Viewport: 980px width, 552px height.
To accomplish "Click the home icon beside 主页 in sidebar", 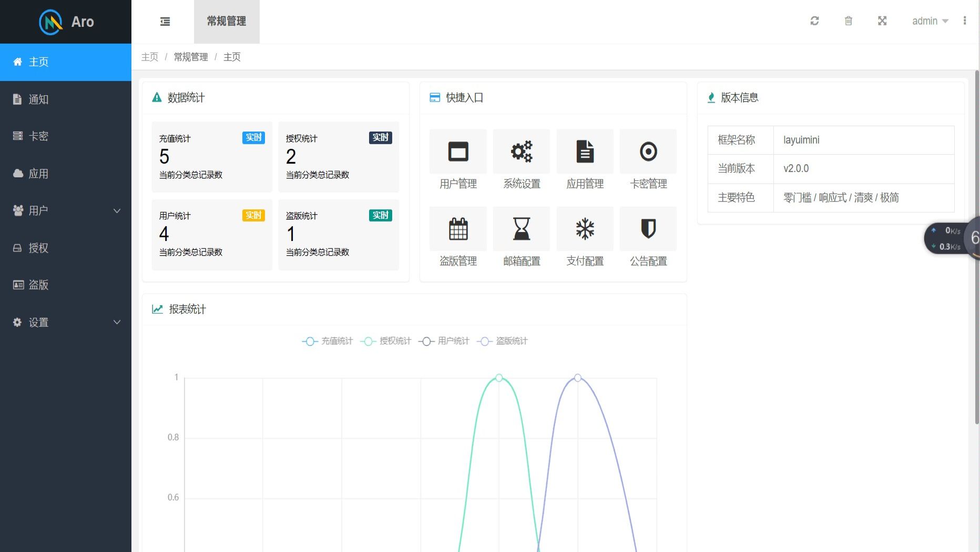I will (x=17, y=62).
